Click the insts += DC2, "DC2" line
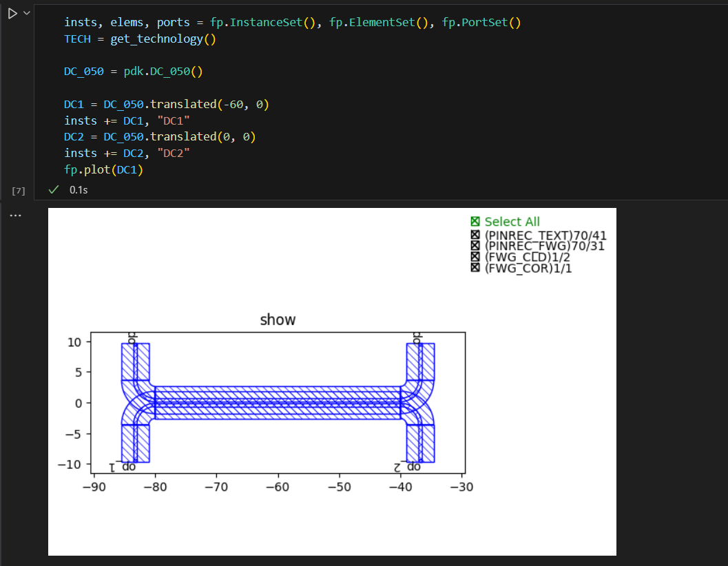This screenshot has height=566, width=728. [x=127, y=154]
